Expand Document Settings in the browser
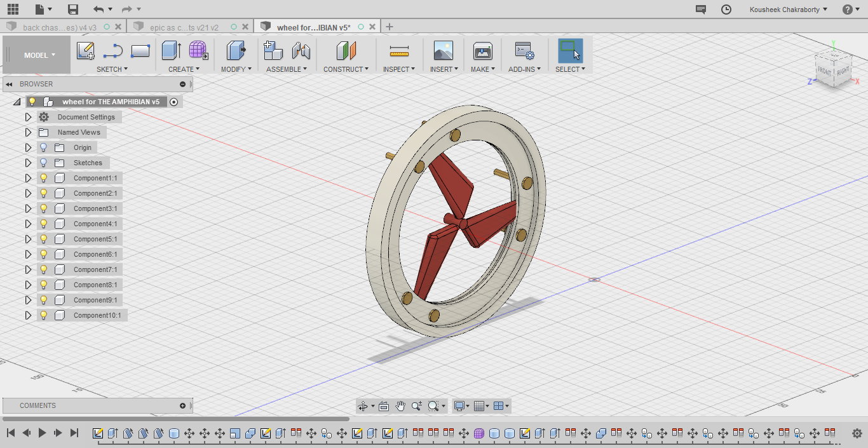 pos(28,116)
